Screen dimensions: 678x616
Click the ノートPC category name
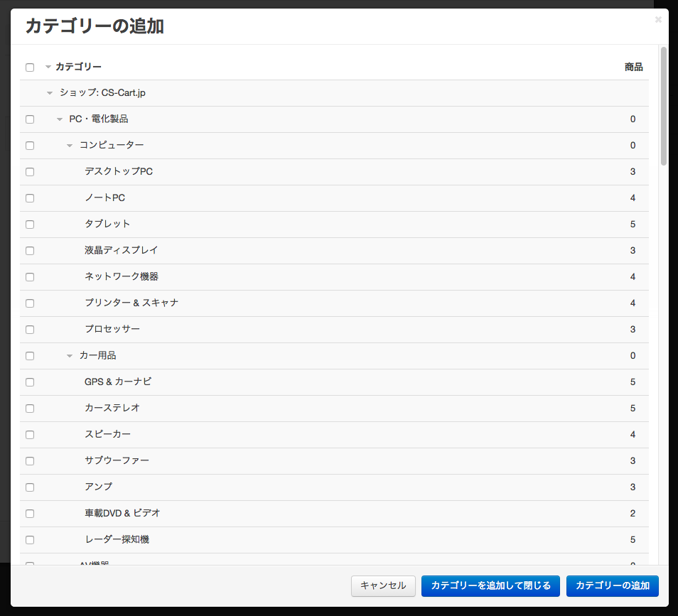104,198
